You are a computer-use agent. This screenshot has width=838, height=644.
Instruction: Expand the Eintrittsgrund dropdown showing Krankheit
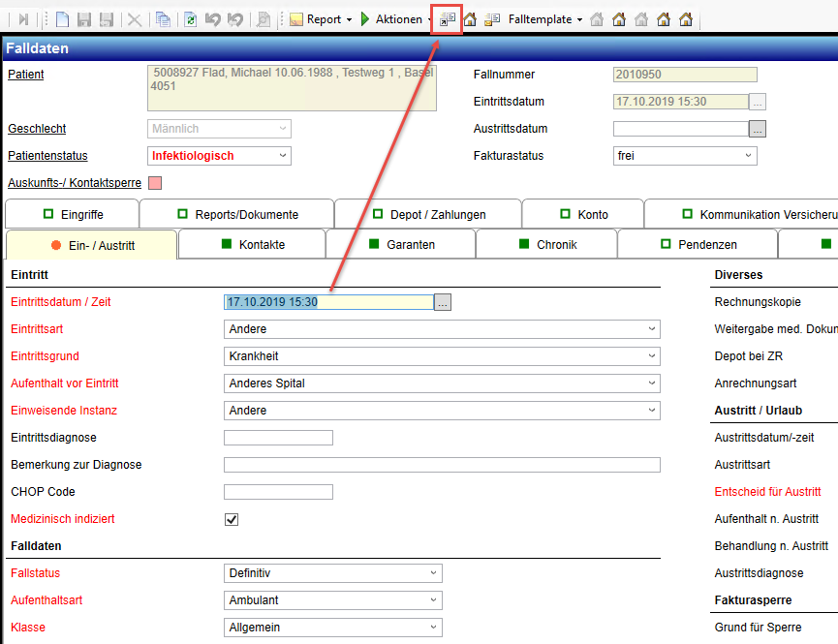pos(650,356)
